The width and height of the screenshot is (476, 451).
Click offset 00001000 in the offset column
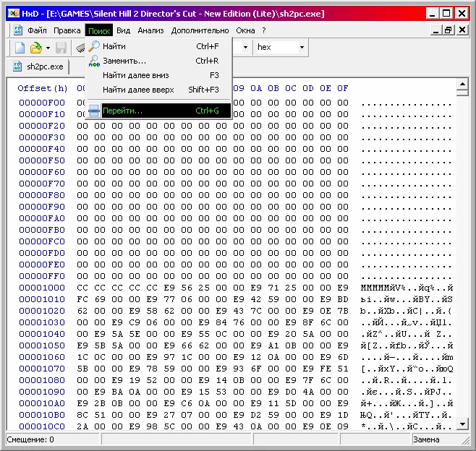pos(41,288)
